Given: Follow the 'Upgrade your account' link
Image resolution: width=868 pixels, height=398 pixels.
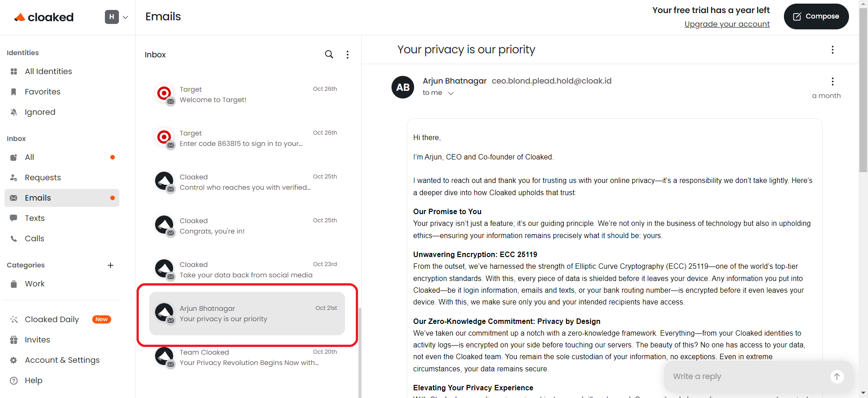Looking at the screenshot, I should [x=726, y=24].
